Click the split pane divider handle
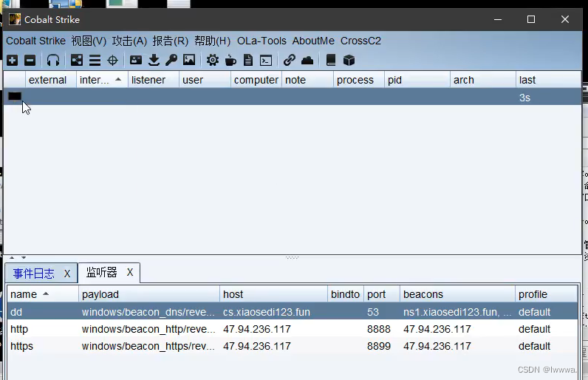This screenshot has height=380, width=588. click(x=292, y=258)
